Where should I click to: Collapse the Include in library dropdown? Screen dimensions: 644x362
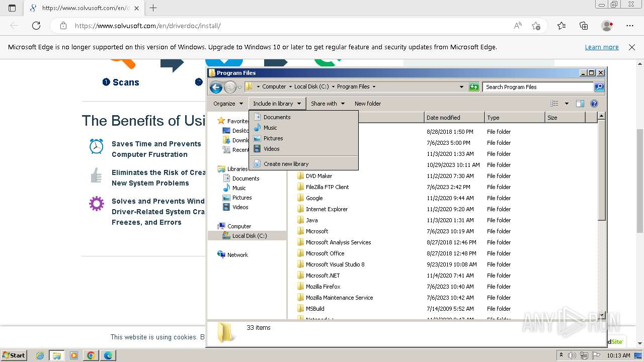tap(277, 104)
